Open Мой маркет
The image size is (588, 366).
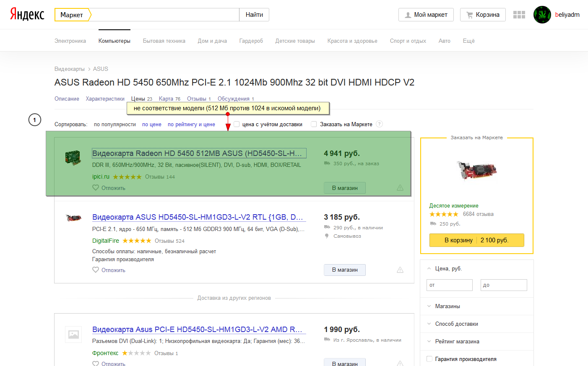[x=426, y=15]
